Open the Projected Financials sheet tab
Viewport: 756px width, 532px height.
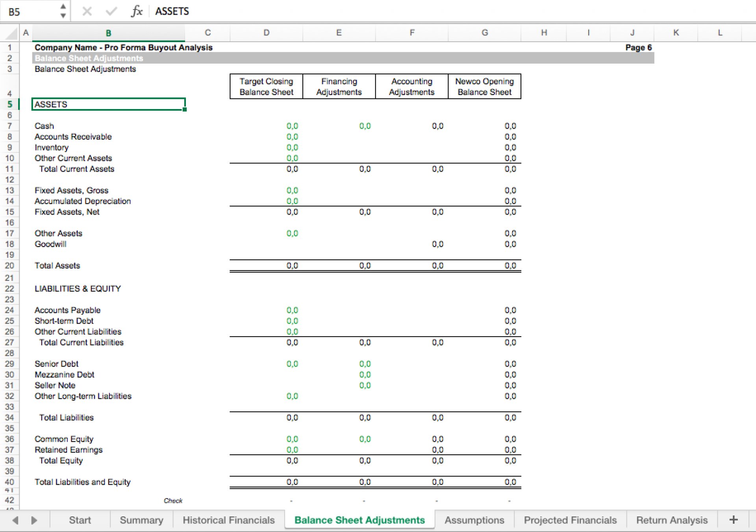coord(570,520)
